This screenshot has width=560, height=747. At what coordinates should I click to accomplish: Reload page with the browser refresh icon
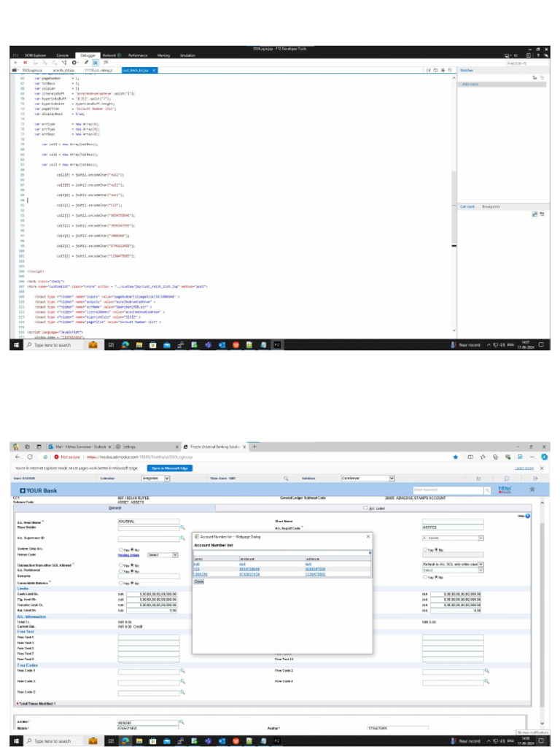(29, 457)
